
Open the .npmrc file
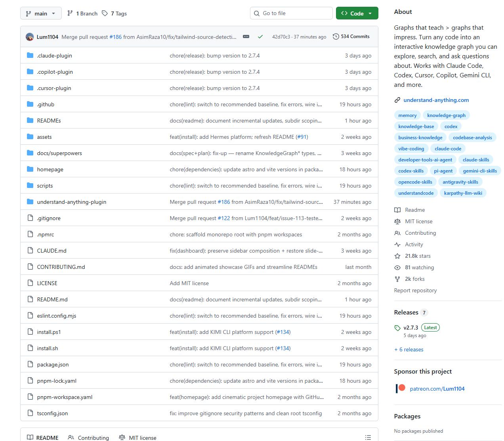(x=46, y=234)
